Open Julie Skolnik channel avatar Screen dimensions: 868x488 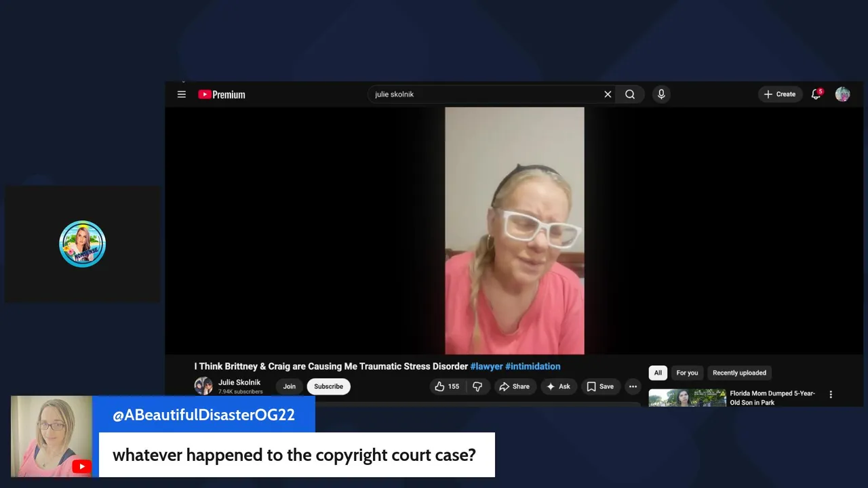[x=203, y=386]
